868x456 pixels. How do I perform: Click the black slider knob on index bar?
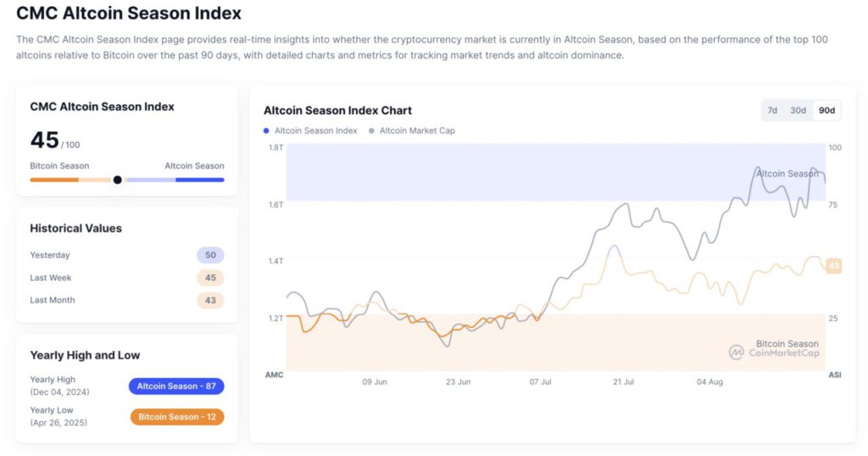point(118,180)
